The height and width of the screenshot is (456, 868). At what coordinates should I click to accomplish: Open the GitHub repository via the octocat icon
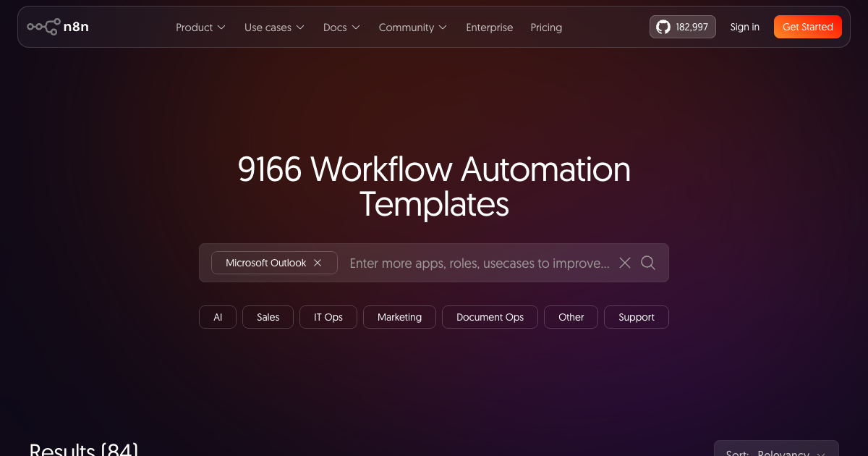(x=663, y=27)
